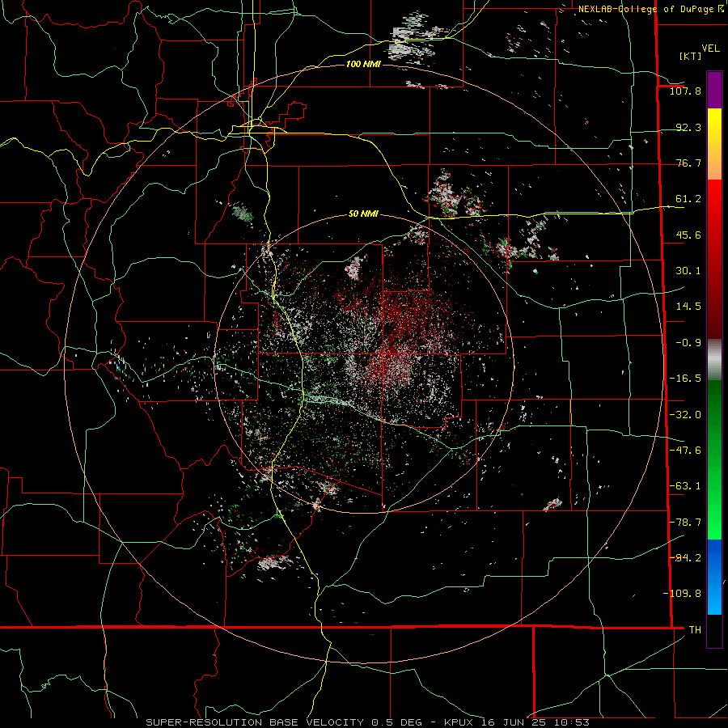
Task: Pick the blue segment of the velocity color bar
Action: click(714, 577)
